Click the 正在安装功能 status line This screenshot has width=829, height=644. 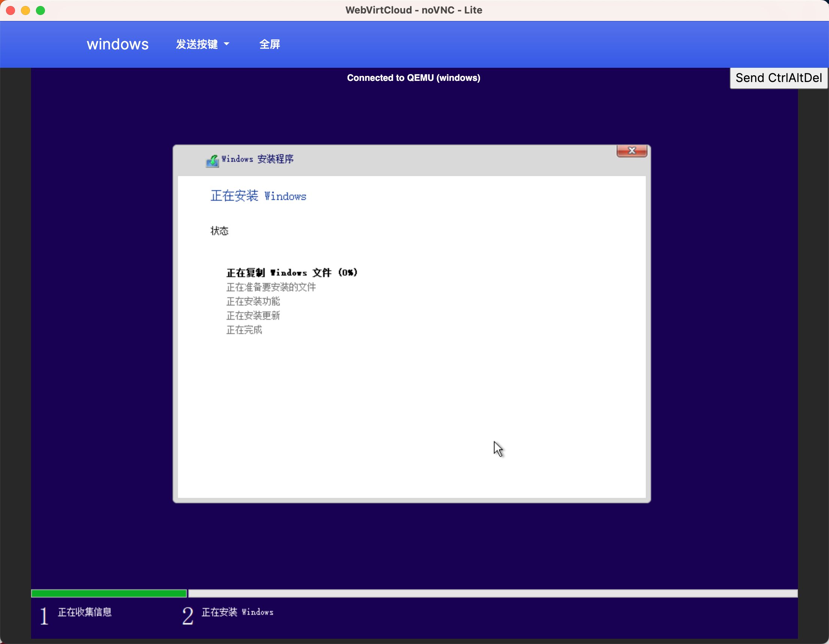pyautogui.click(x=253, y=301)
